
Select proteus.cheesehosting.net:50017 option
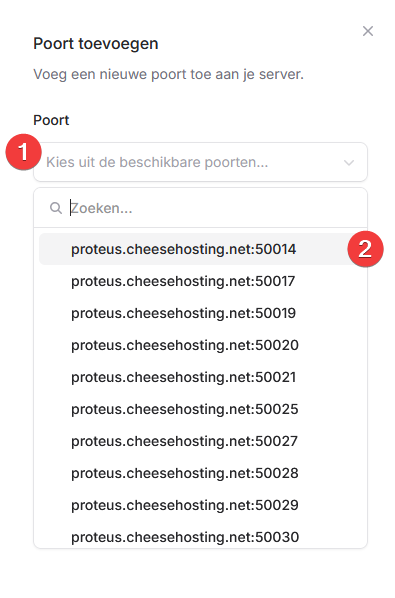201,281
